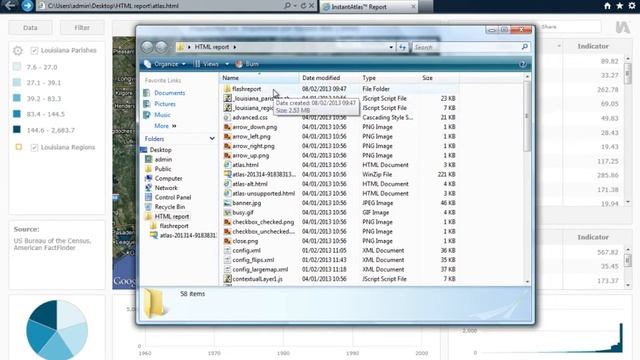Sort files by Date modified column
640x360 pixels.
329,78
